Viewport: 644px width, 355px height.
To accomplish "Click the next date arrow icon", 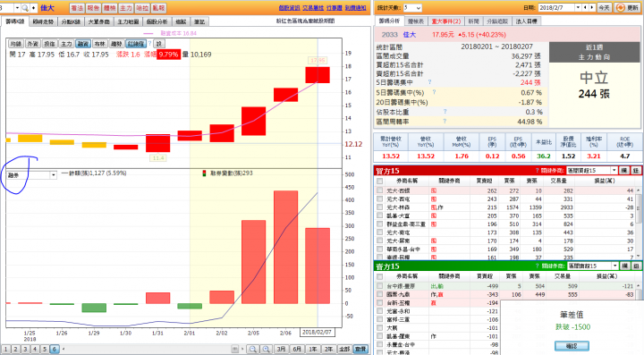I will (x=592, y=8).
